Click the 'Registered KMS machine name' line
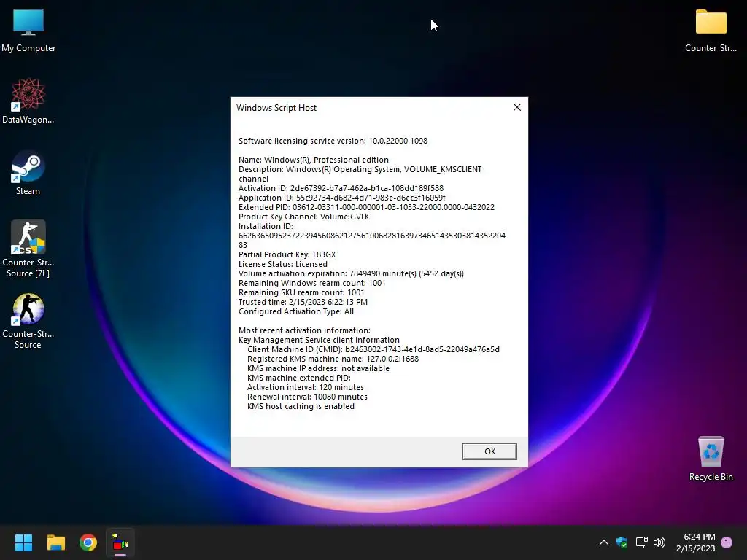Screen dimensions: 747x560 333,359
